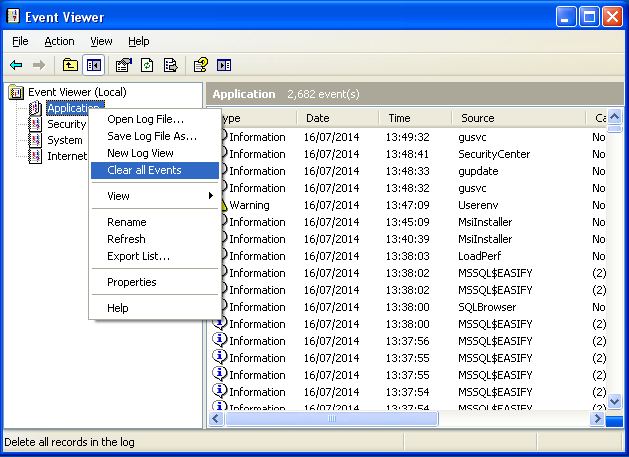Choose Export List... from context menu
Viewport: 629px width, 457px height.
point(138,256)
